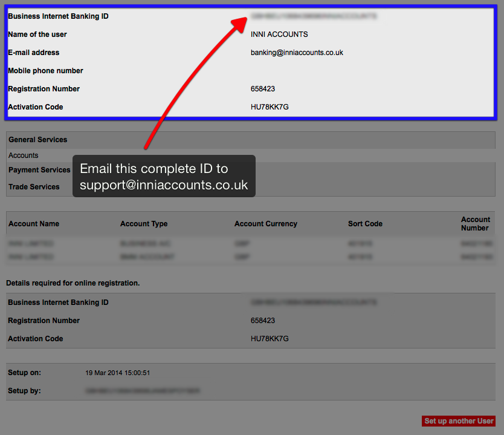
Task: Click registration number 658423 in top highlighted panel
Action: point(263,89)
